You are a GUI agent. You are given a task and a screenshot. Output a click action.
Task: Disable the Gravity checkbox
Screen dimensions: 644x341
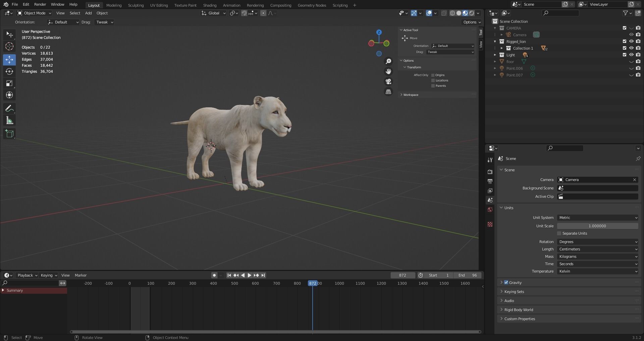coord(506,283)
